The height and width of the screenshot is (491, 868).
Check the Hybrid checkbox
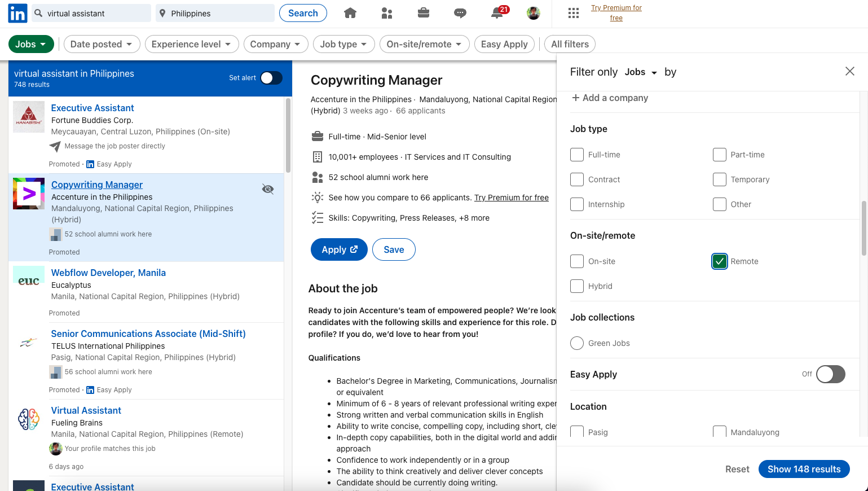pos(577,286)
